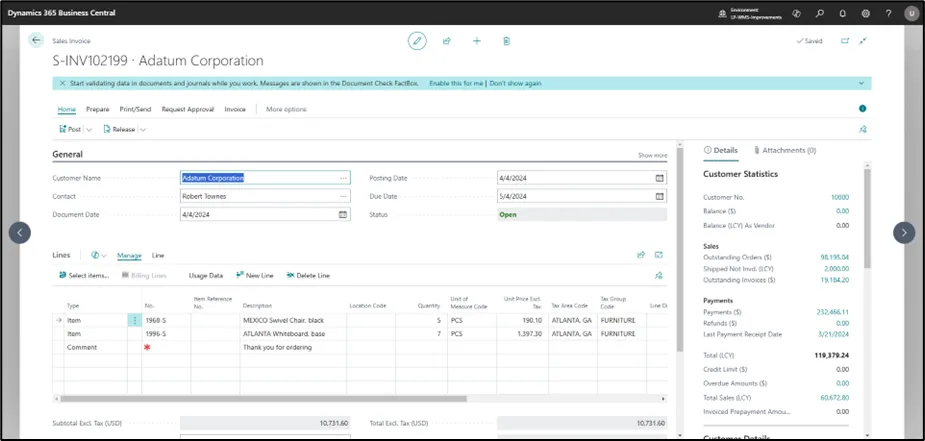Select the Manage tab in Lines
925x441 pixels.
click(x=129, y=255)
